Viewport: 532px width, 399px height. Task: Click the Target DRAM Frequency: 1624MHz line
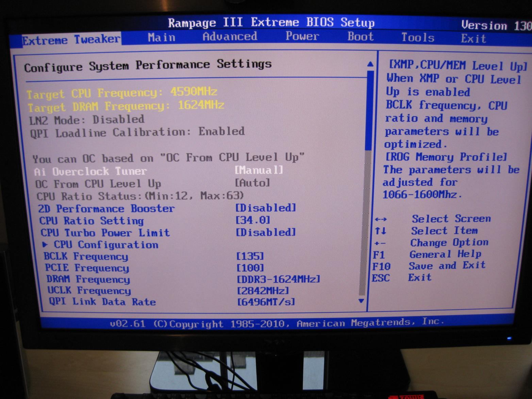pos(126,106)
